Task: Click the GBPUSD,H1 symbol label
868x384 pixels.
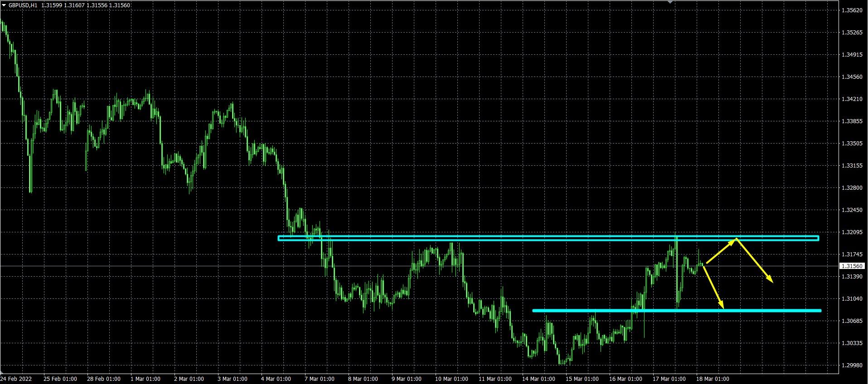Action: pos(23,5)
